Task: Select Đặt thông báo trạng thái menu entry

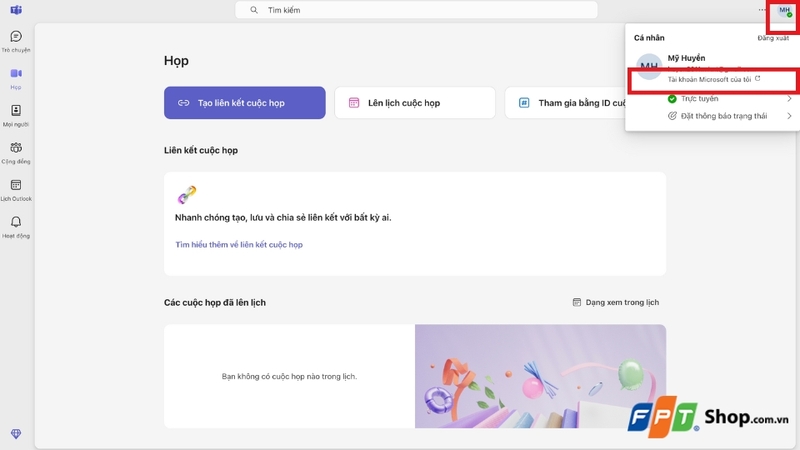Action: click(x=724, y=116)
